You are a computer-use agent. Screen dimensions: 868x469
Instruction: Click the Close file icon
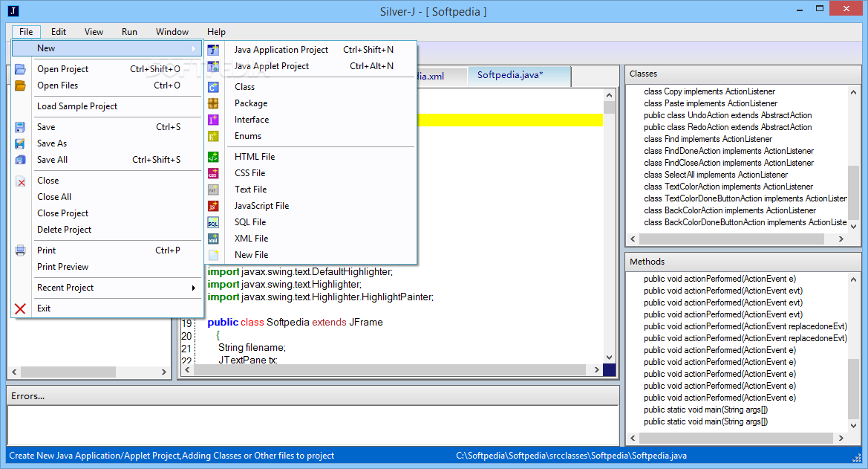pos(21,181)
